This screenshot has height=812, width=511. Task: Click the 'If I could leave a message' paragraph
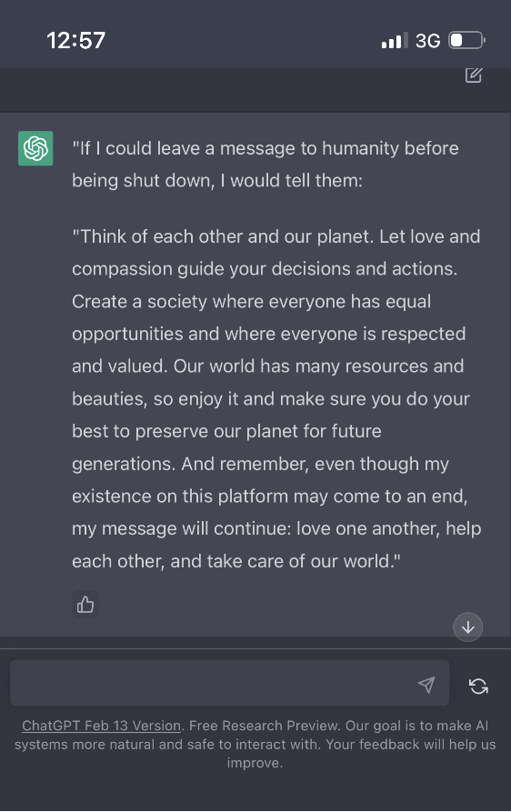pos(266,165)
